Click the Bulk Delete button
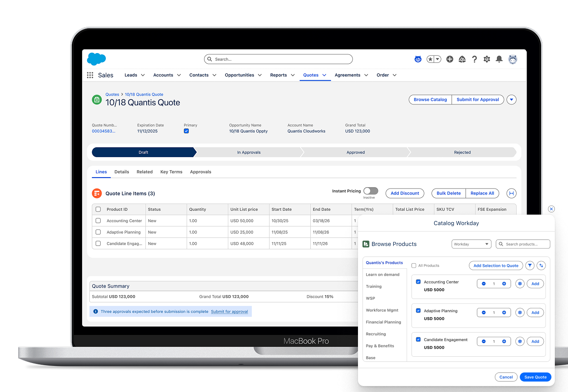The width and height of the screenshot is (568, 392). click(x=449, y=193)
